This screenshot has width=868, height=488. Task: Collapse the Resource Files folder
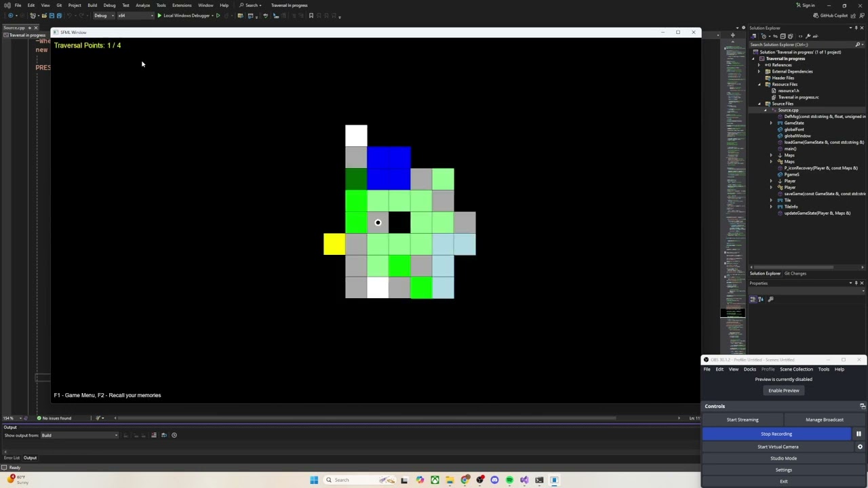pos(759,84)
